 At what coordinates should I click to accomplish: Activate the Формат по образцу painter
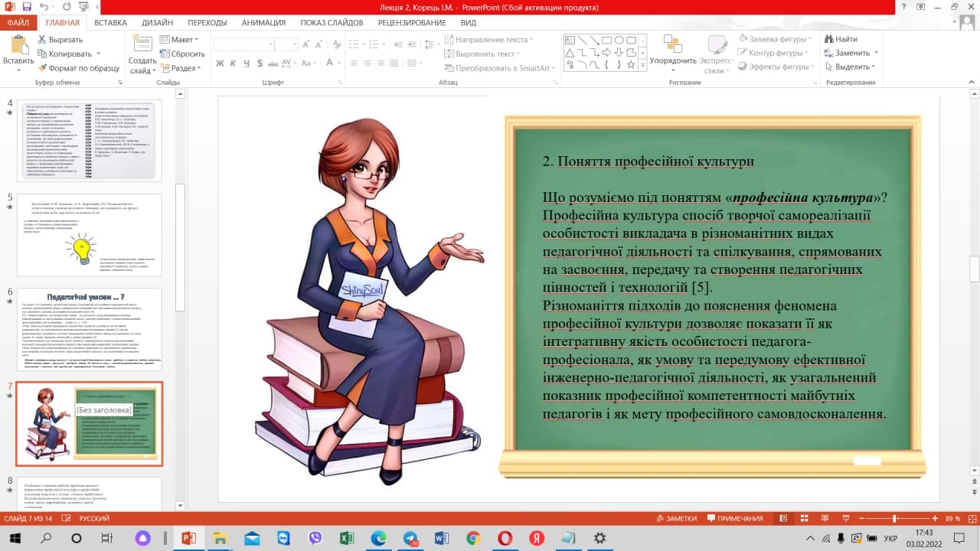[77, 68]
